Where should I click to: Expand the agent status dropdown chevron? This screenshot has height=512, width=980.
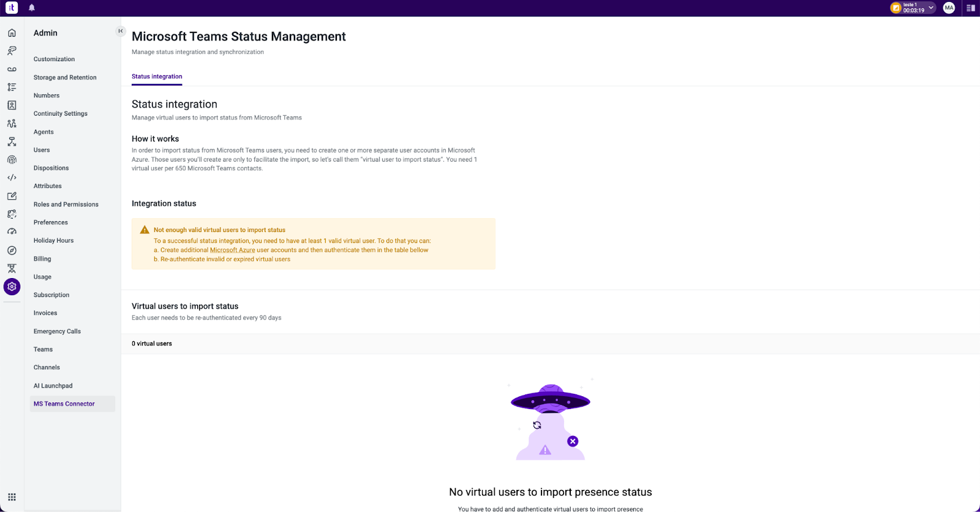[931, 8]
